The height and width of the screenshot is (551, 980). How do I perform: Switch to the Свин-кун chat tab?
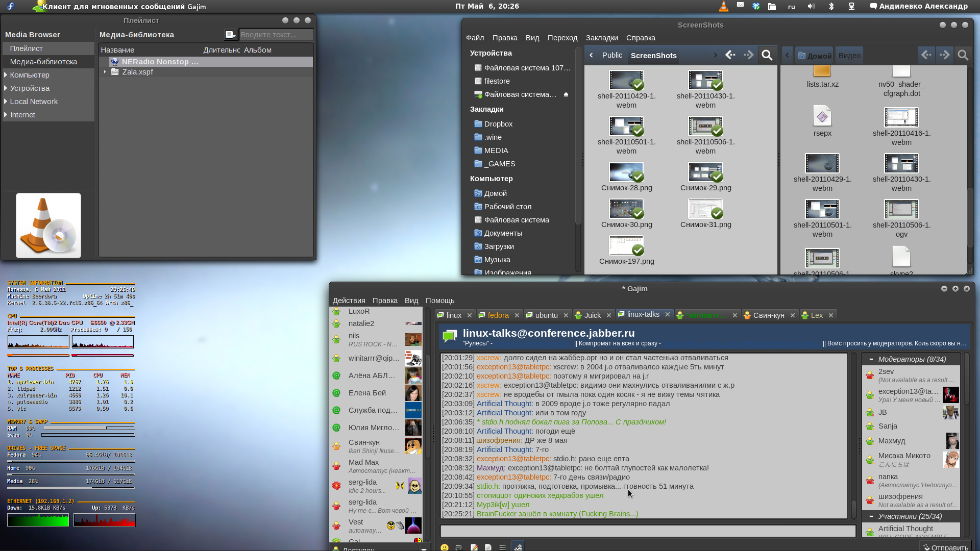click(x=768, y=315)
